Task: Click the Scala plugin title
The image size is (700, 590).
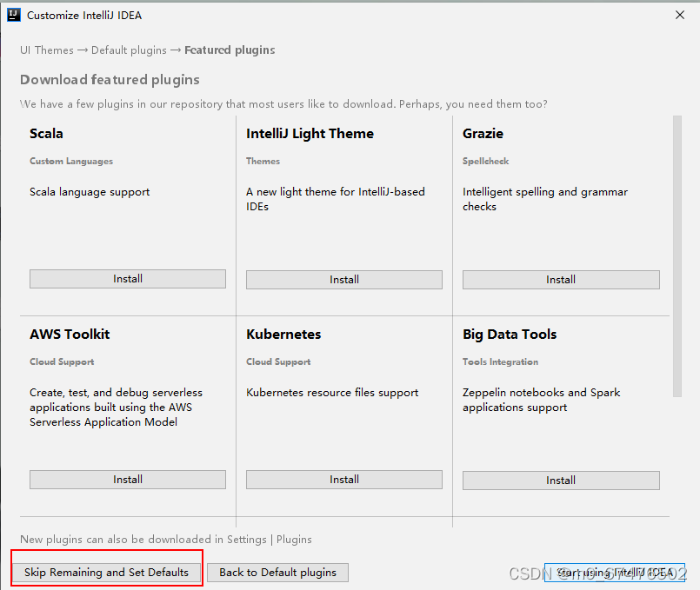Action: pyautogui.click(x=46, y=133)
